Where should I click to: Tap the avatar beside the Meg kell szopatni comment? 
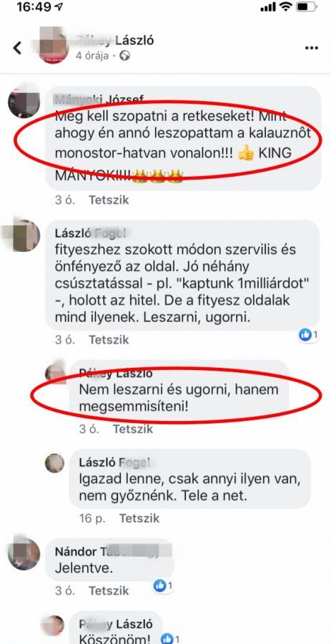[x=24, y=102]
